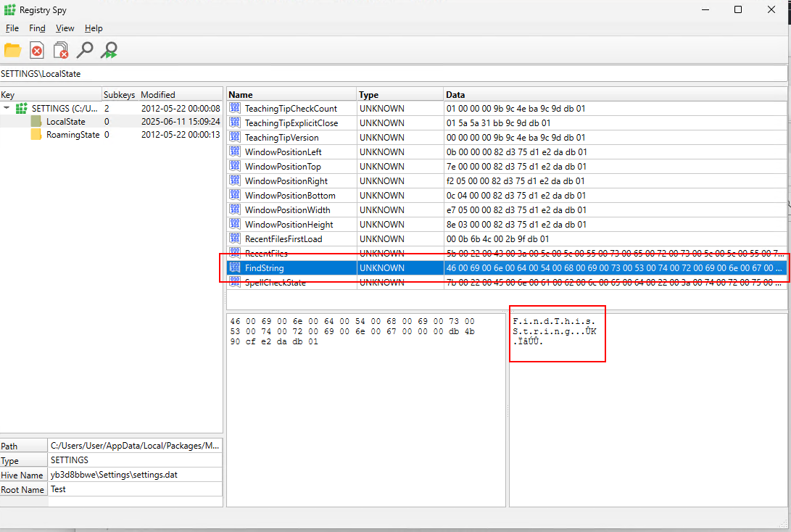
Task: Click the LocalState folder icon
Action: coord(36,122)
